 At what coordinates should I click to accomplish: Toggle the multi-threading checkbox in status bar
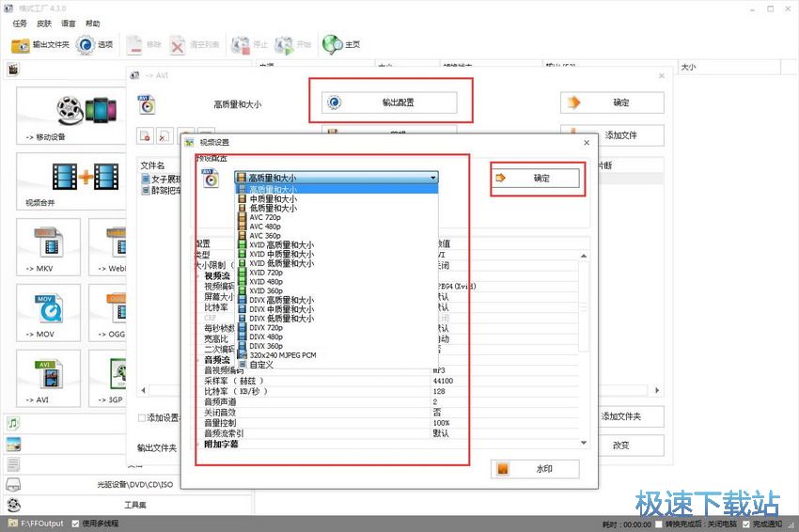[75, 524]
